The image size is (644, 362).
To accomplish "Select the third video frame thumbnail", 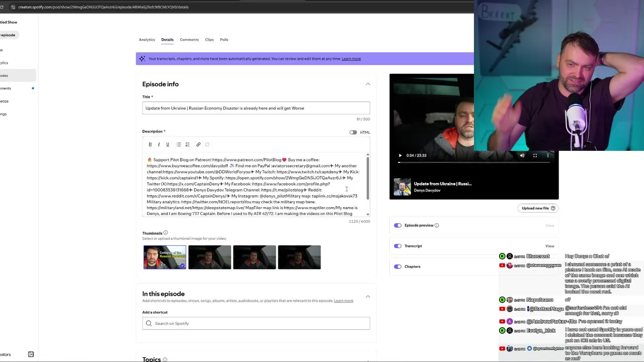I will coord(254,257).
